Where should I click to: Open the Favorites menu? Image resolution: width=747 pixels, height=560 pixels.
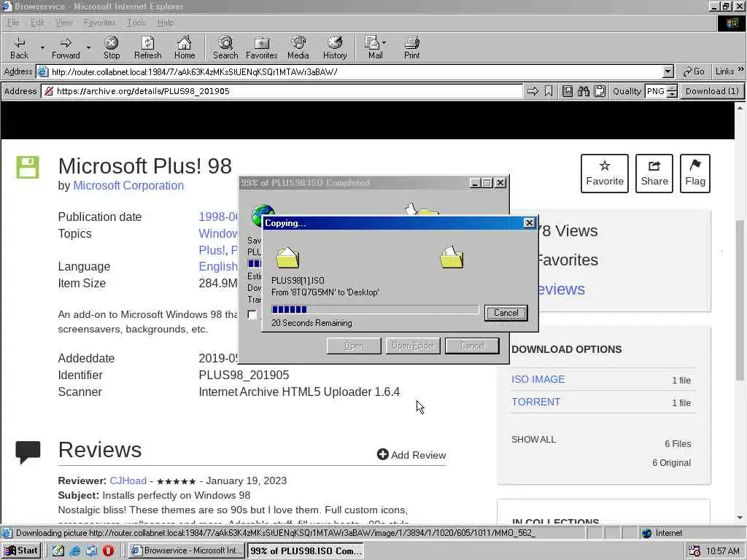[x=99, y=23]
